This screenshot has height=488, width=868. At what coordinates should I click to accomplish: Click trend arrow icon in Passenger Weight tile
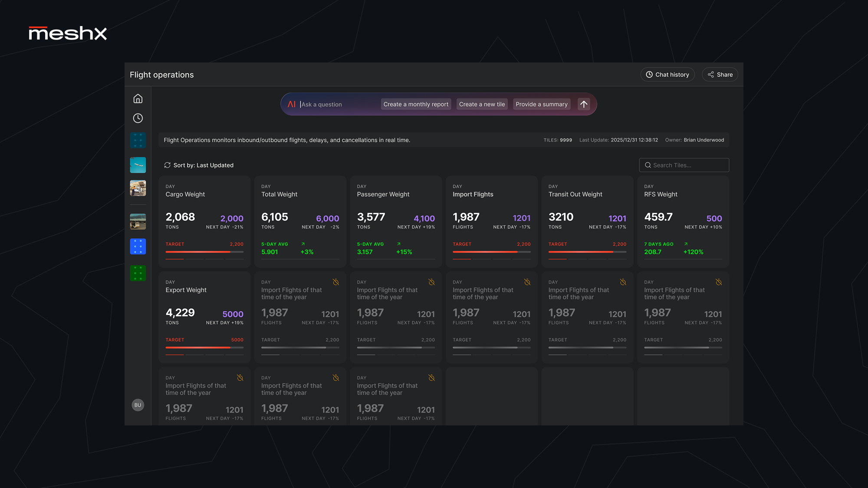[398, 244]
